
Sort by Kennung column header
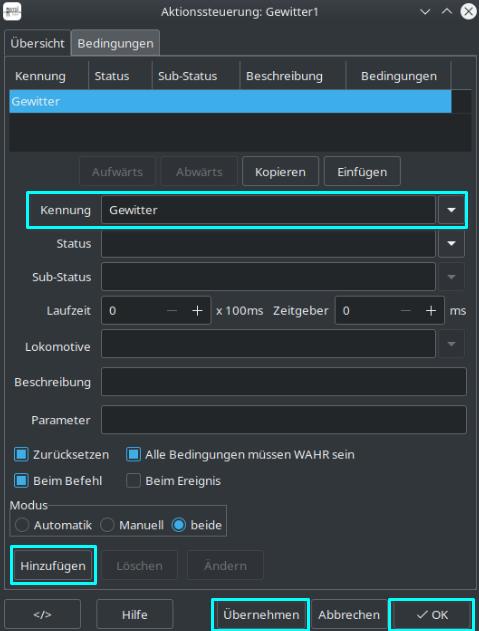click(x=48, y=76)
